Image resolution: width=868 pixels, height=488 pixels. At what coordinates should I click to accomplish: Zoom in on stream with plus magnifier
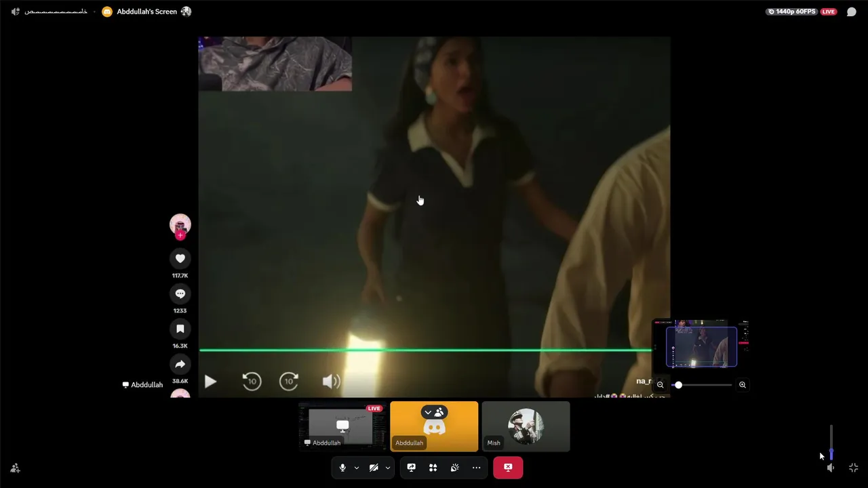click(x=743, y=385)
